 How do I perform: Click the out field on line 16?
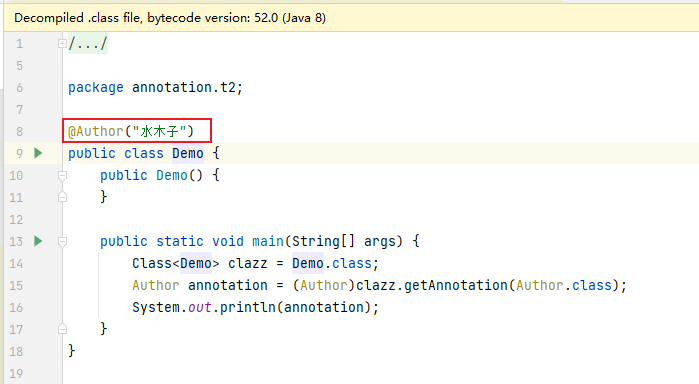click(x=200, y=307)
